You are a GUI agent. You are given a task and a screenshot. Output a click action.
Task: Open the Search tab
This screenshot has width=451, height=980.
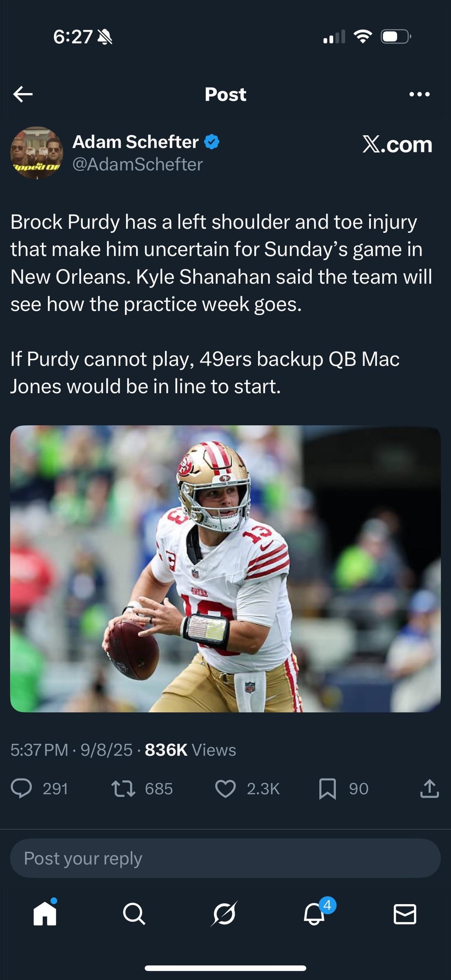click(x=134, y=914)
